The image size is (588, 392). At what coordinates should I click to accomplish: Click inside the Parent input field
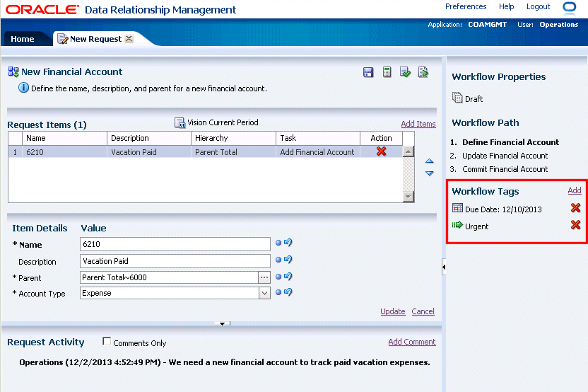click(x=169, y=277)
